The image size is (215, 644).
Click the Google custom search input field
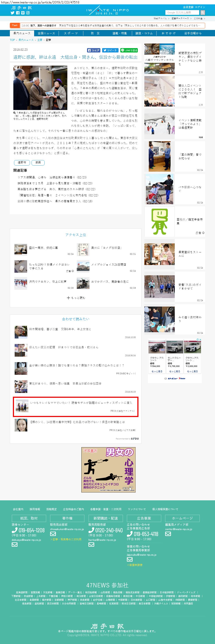pyautogui.click(x=182, y=12)
